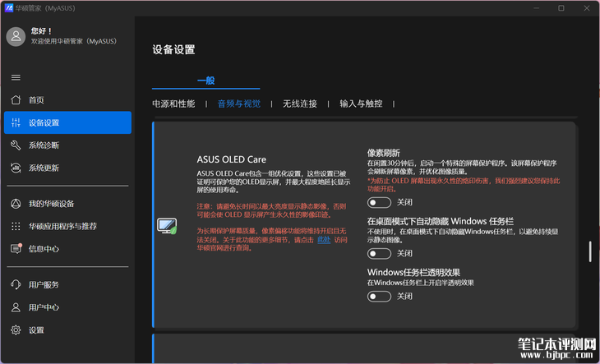Click the sliders icon next to 设备设置
This screenshot has width=600, height=364.
[16, 122]
